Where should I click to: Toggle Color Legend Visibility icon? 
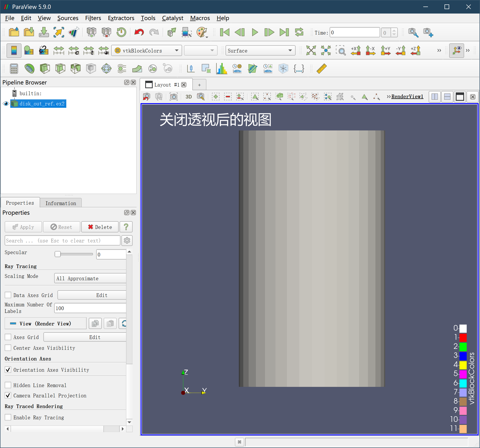point(14,51)
